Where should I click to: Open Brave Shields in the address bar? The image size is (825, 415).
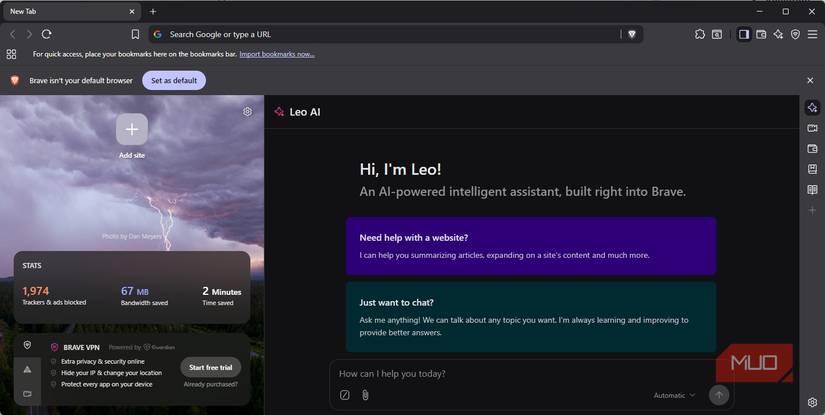631,34
